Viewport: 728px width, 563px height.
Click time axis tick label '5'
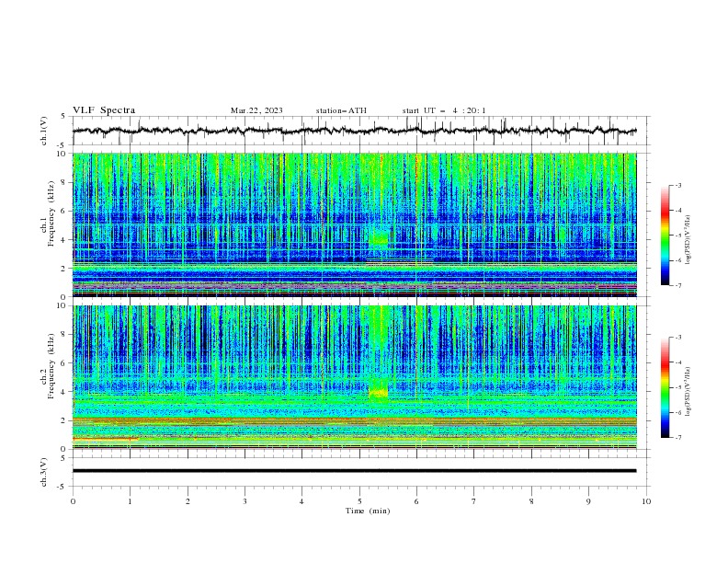(x=359, y=501)
